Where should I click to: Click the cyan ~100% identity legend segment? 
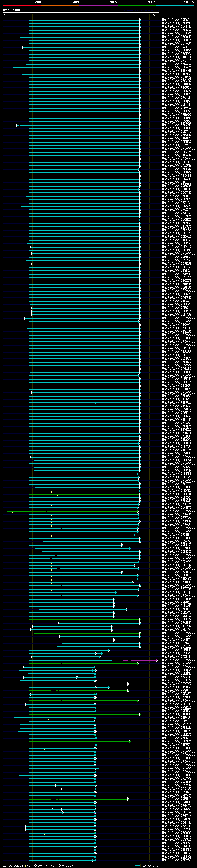click(x=175, y=6)
